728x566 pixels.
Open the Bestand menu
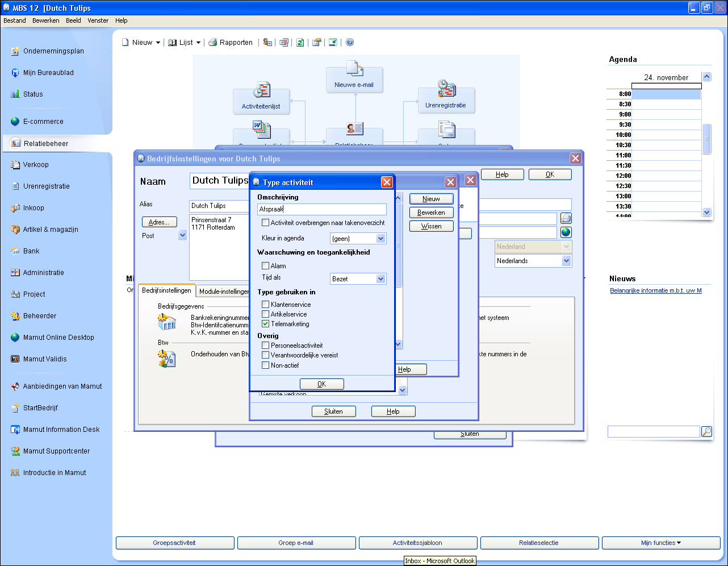[x=15, y=20]
